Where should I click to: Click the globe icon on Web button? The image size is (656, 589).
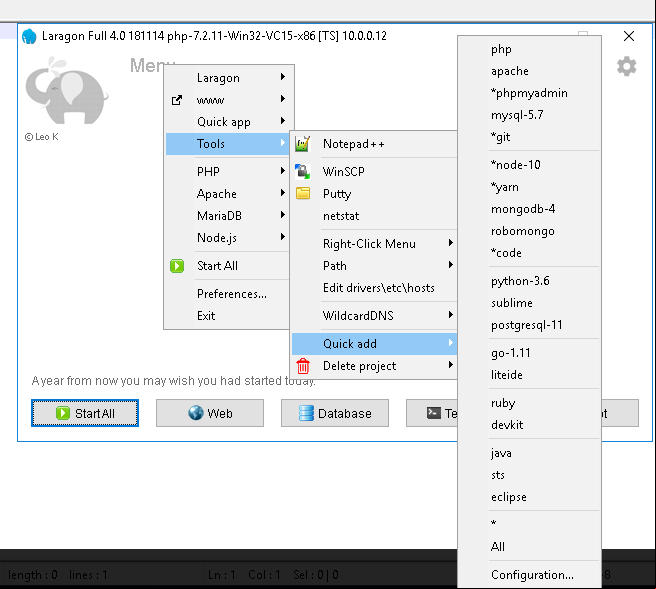click(196, 413)
